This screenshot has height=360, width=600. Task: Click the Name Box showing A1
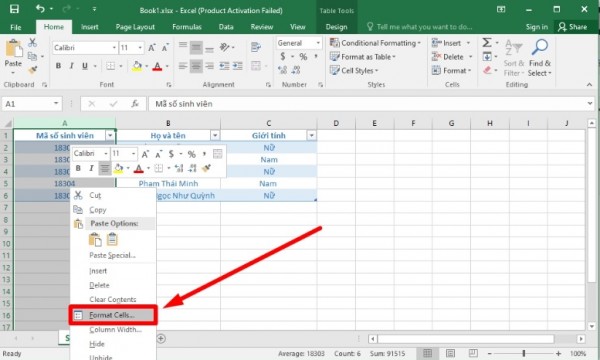[31, 104]
